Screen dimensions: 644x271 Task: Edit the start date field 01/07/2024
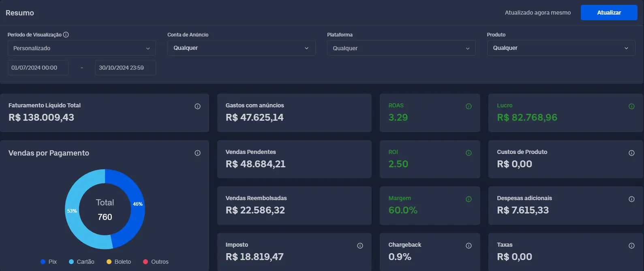coord(38,68)
